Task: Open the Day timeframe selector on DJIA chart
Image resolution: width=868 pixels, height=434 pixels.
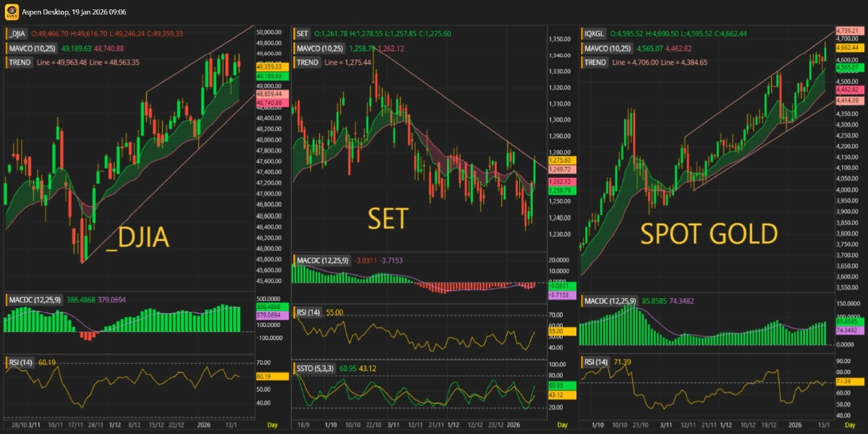Action: (272, 424)
